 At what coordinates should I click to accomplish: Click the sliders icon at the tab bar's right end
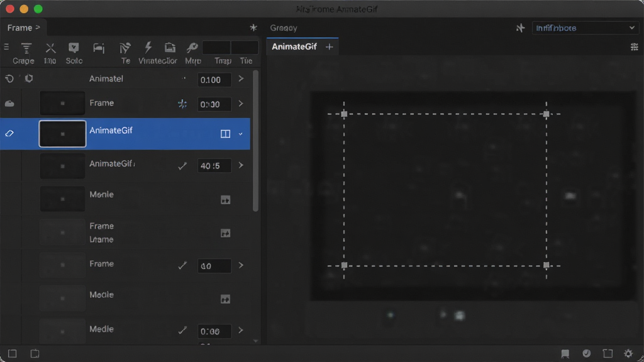pos(635,47)
